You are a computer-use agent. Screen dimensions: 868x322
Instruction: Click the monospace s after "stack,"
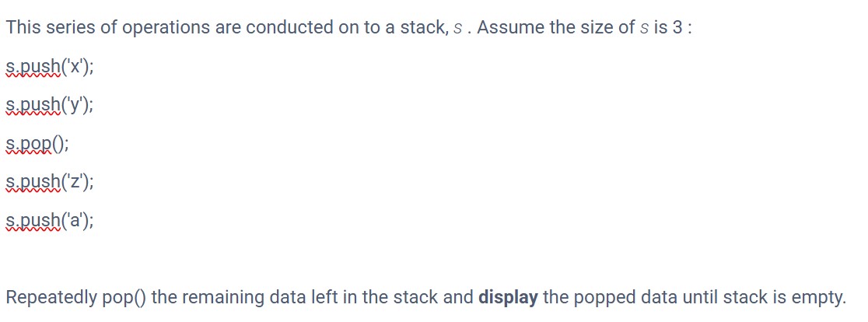click(457, 28)
